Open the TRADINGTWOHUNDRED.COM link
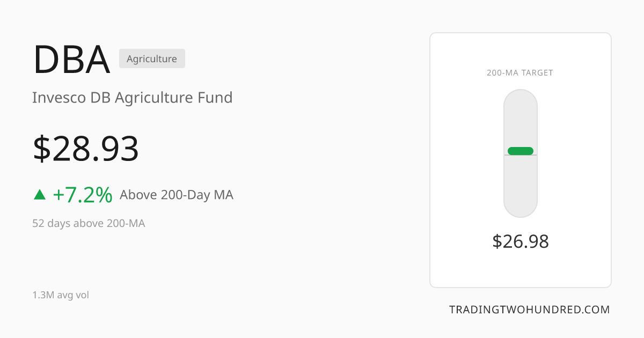Screen dimensions: 644x338 tap(529, 310)
